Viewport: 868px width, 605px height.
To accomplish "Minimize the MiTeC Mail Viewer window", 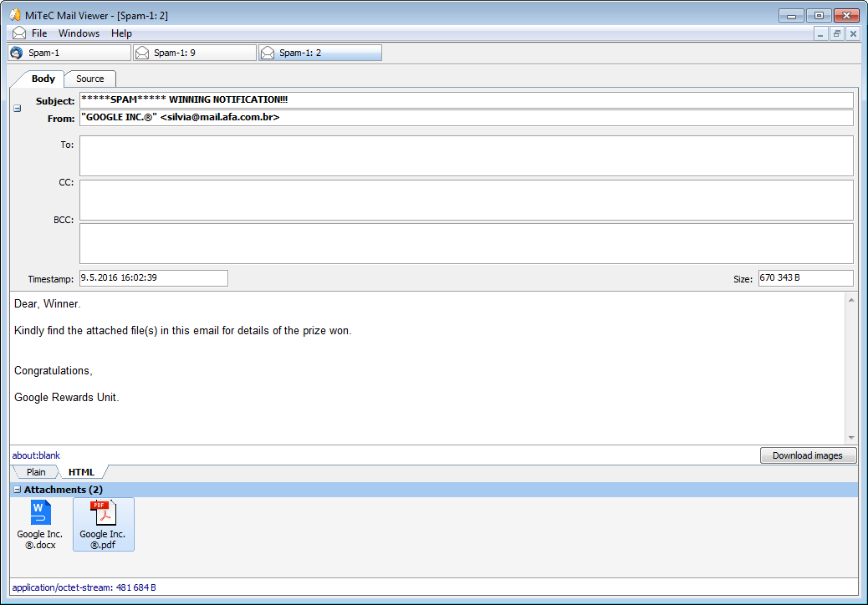I will [x=792, y=16].
